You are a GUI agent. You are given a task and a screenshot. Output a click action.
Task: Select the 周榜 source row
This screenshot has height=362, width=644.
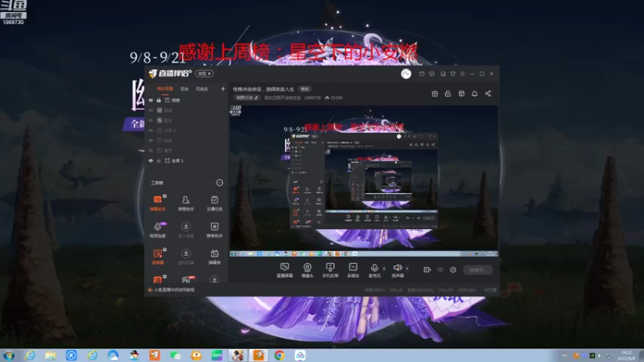point(187,100)
